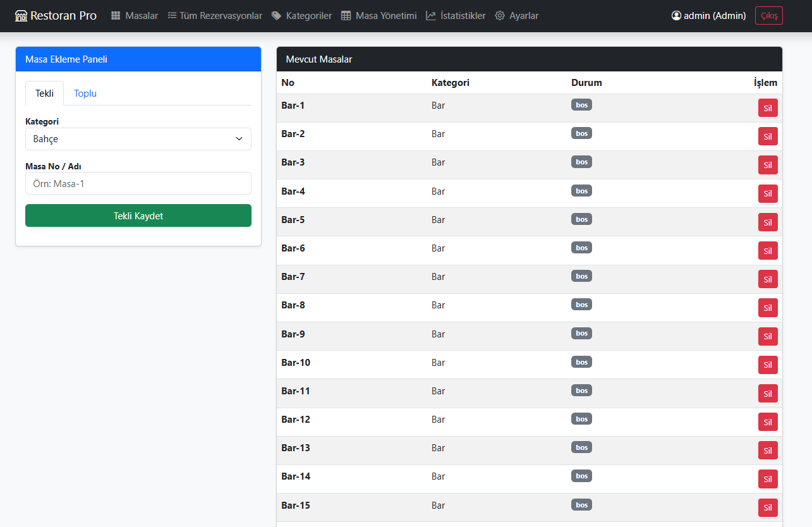Switch to the Toplu tab

(x=85, y=93)
